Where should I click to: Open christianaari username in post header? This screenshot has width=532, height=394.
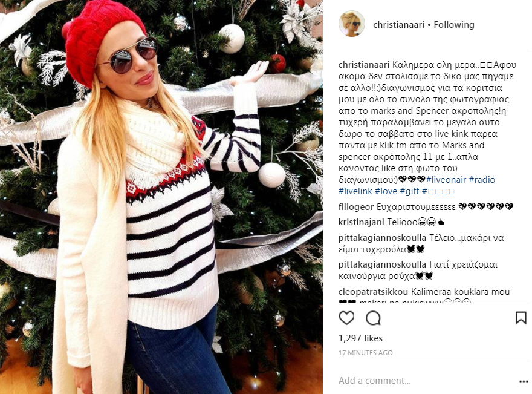[398, 25]
